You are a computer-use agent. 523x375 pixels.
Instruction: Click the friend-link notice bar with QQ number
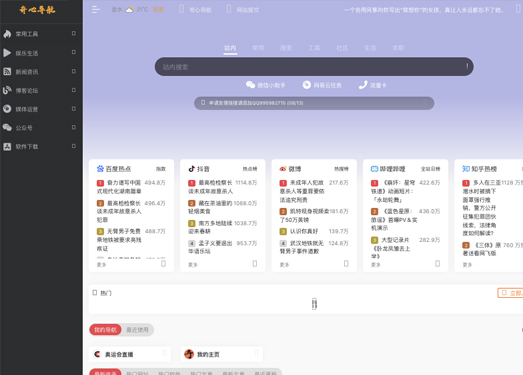[314, 103]
